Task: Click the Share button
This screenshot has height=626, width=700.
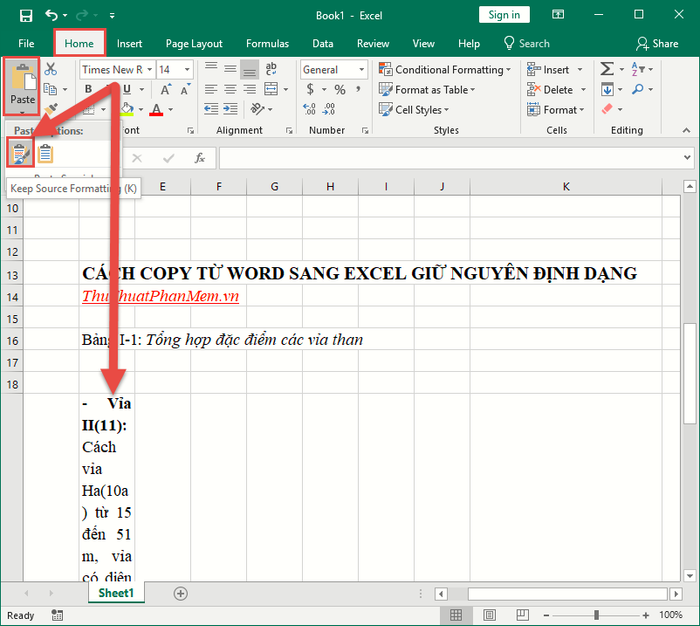Action: tap(657, 43)
